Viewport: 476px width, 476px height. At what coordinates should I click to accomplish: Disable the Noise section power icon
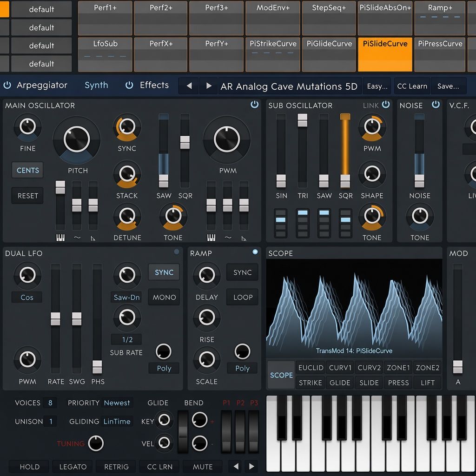click(x=436, y=105)
